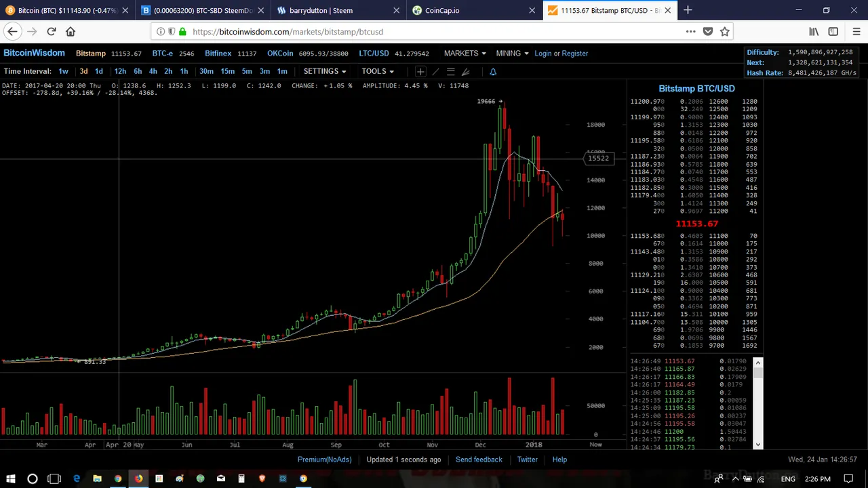The image size is (868, 488).
Task: Set time interval to 4h
Action: [153, 71]
